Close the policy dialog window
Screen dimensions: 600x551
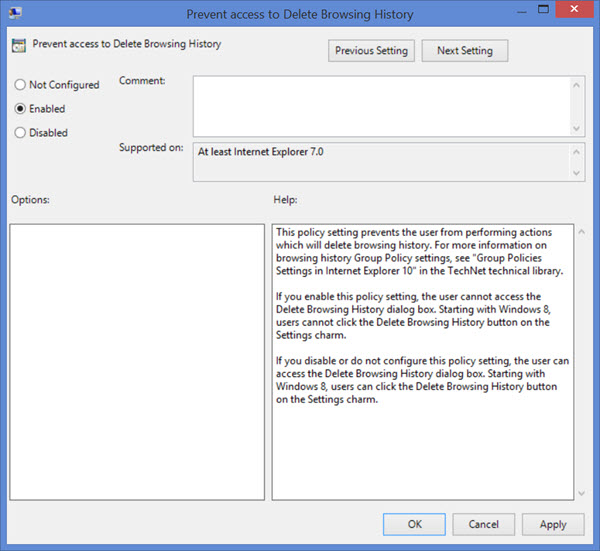[x=574, y=9]
